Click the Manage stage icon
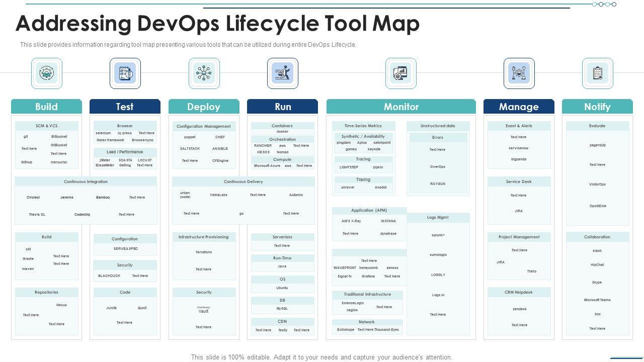This screenshot has width=644, height=362. [519, 73]
